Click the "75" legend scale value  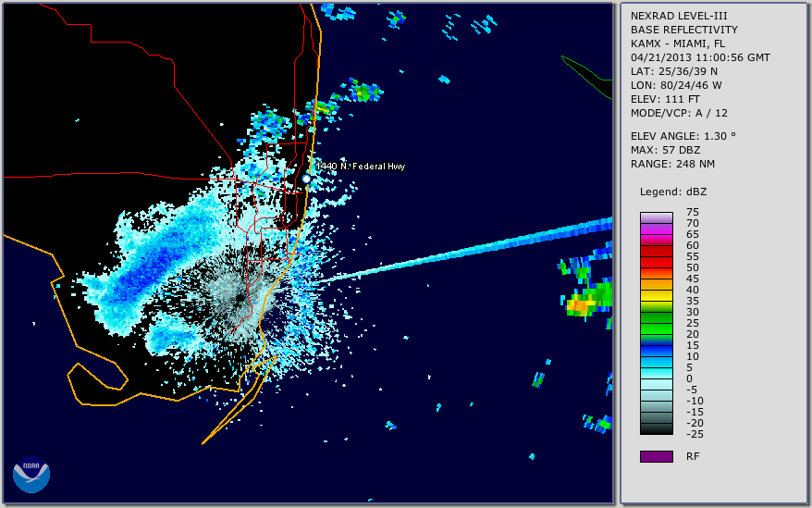(x=693, y=212)
